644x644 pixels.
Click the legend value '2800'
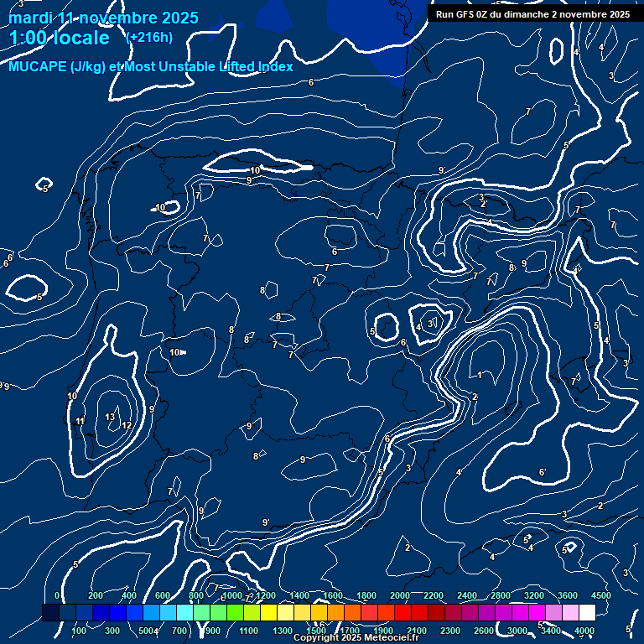(x=501, y=595)
